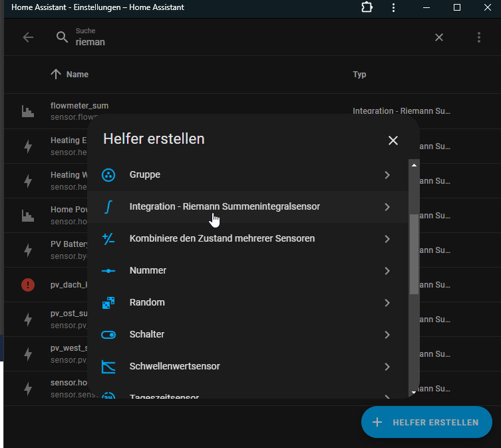Image resolution: width=501 pixels, height=448 pixels.
Task: Expand the Nummer helper chevron
Action: (x=387, y=271)
